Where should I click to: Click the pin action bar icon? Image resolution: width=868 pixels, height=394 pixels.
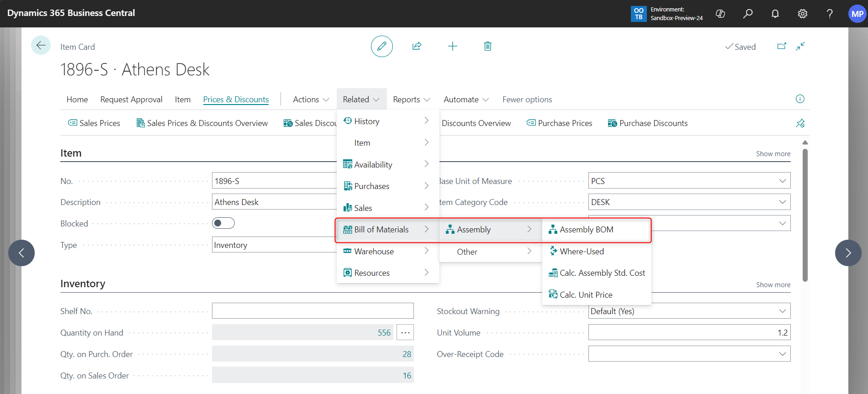800,123
